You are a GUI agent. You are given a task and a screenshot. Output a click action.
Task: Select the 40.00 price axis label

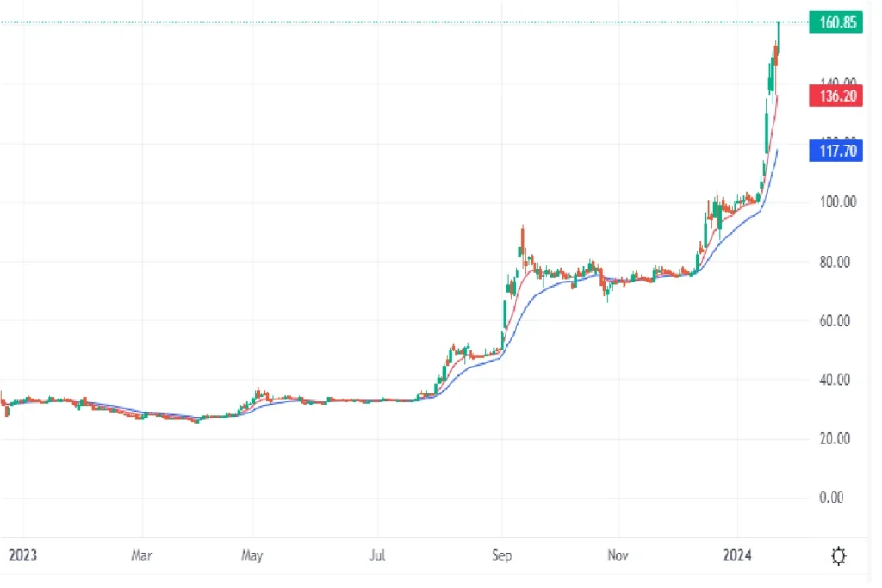tap(835, 380)
